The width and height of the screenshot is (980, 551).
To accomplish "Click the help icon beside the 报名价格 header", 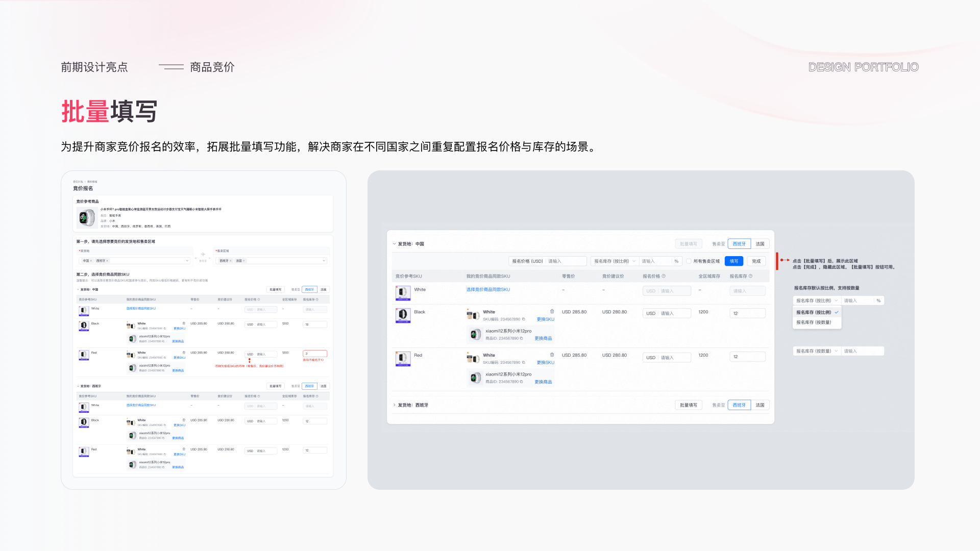I will pos(664,276).
